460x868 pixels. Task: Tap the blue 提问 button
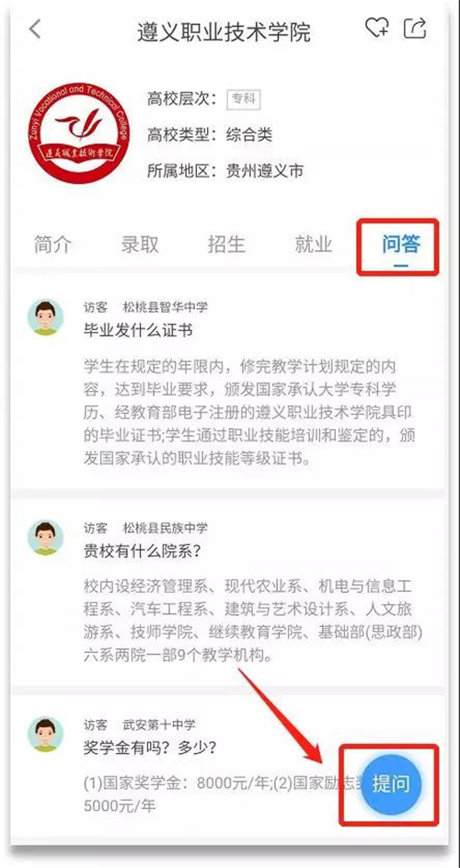(391, 783)
